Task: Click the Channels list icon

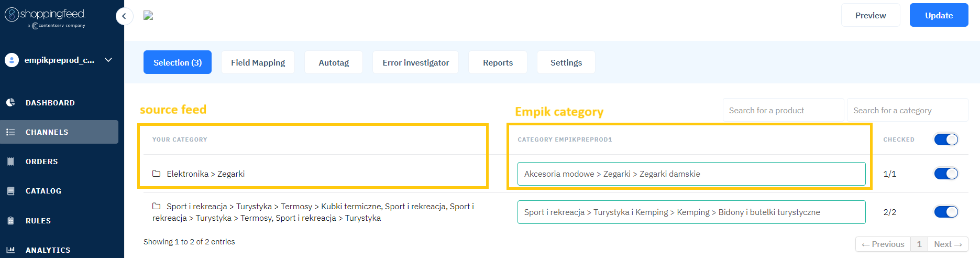Action: click(x=10, y=132)
